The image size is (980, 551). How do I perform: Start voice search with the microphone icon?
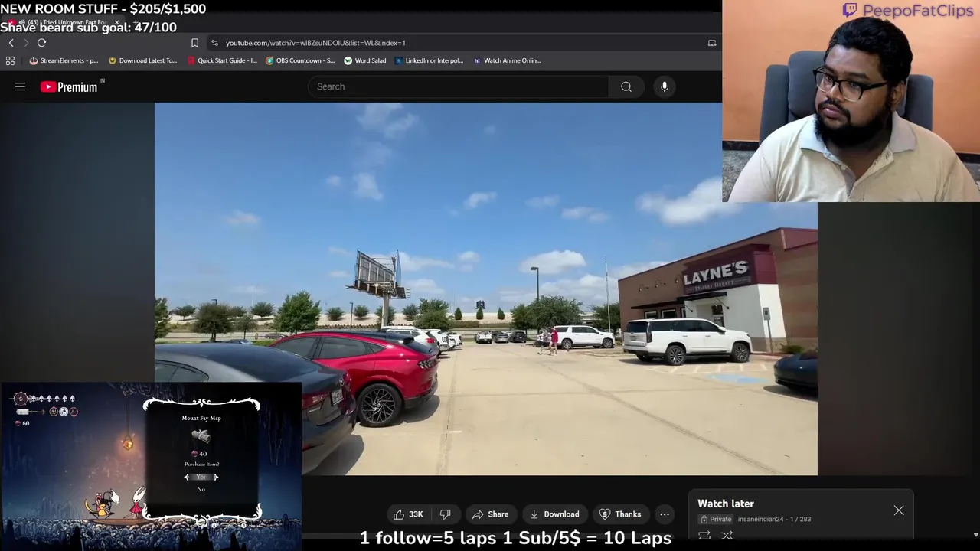coord(665,86)
